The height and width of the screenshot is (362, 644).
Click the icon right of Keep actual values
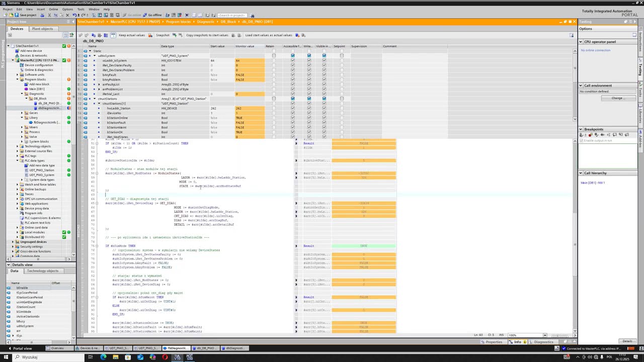pyautogui.click(x=150, y=35)
